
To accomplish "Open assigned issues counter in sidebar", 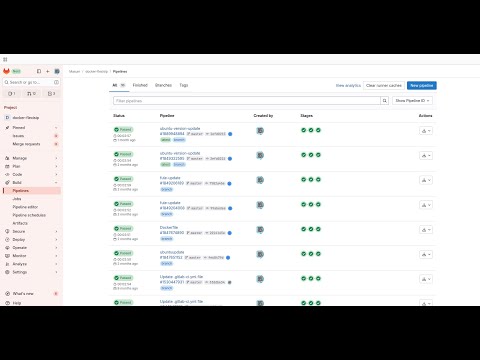I will coord(11,94).
